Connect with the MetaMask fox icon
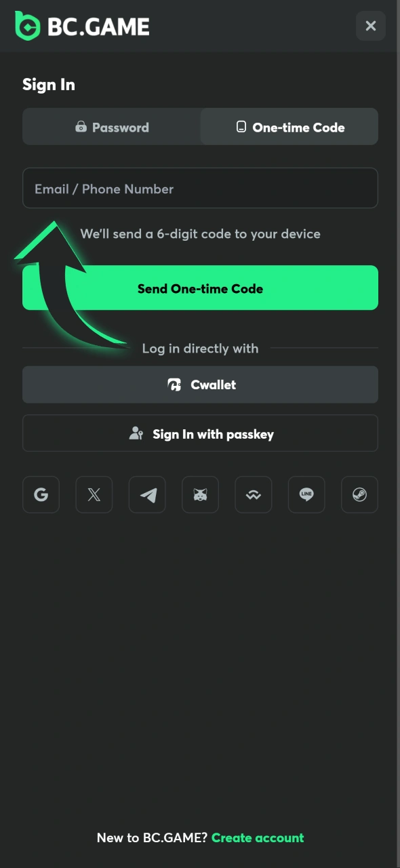400x868 pixels. 200,494
